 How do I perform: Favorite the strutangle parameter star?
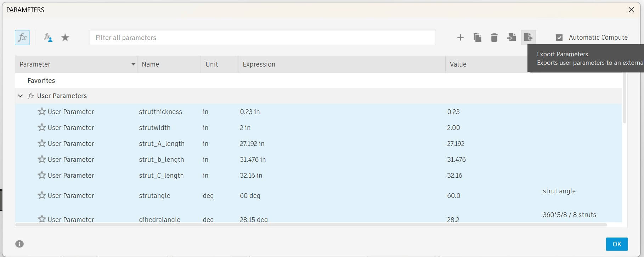click(42, 195)
